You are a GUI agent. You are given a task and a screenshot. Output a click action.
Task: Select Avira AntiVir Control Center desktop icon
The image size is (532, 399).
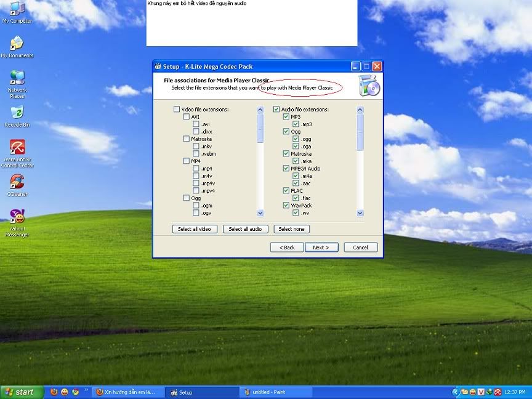(17, 153)
